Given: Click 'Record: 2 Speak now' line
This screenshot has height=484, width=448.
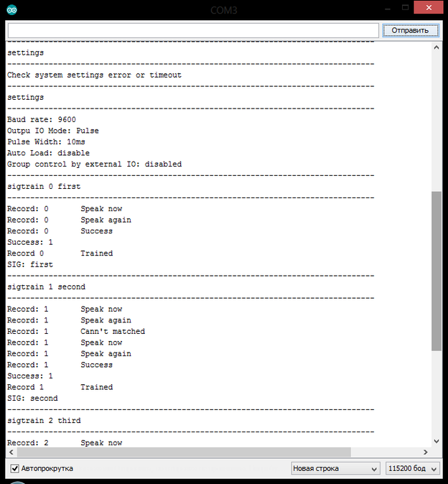Looking at the screenshot, I should [x=65, y=442].
